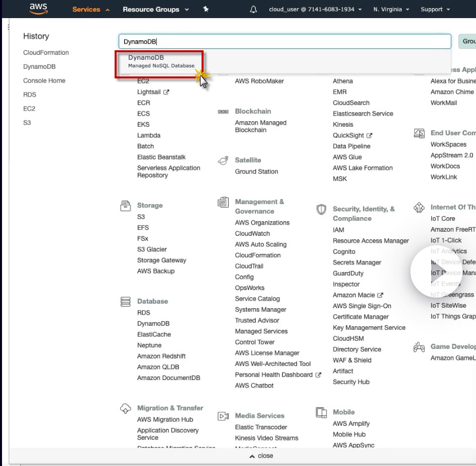Viewport: 476px width, 466px height.
Task: Click in the service search field
Action: [285, 42]
